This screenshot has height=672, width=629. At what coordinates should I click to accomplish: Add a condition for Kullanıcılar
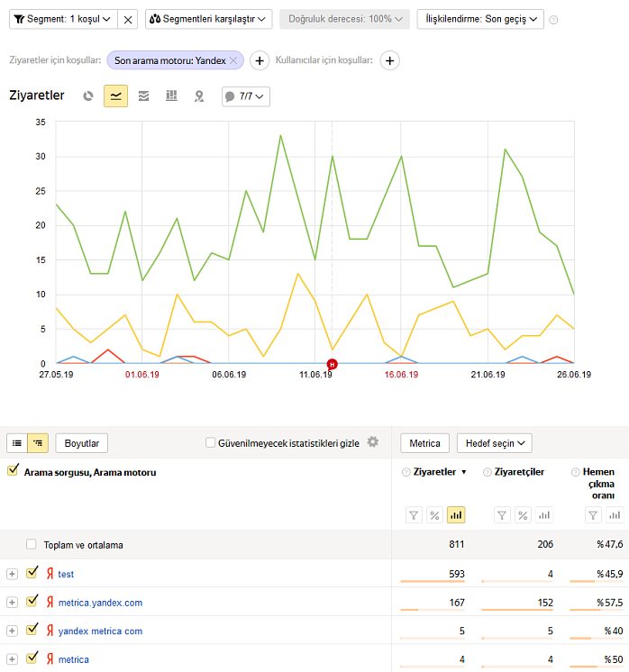389,60
